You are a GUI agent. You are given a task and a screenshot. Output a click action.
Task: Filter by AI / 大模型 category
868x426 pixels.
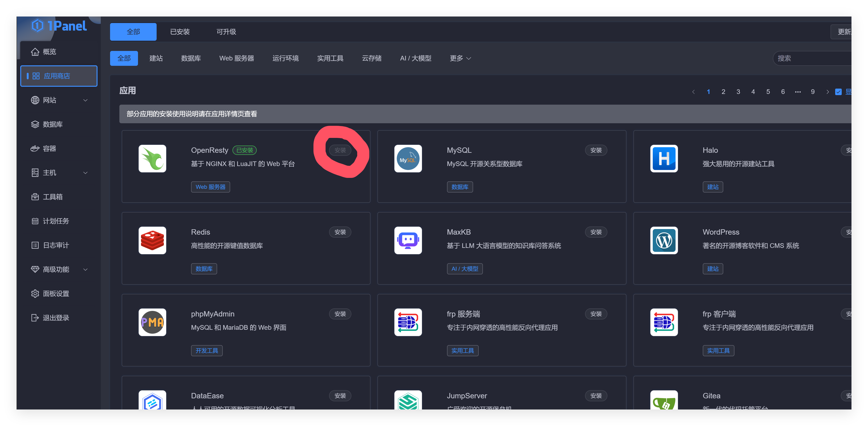[415, 58]
